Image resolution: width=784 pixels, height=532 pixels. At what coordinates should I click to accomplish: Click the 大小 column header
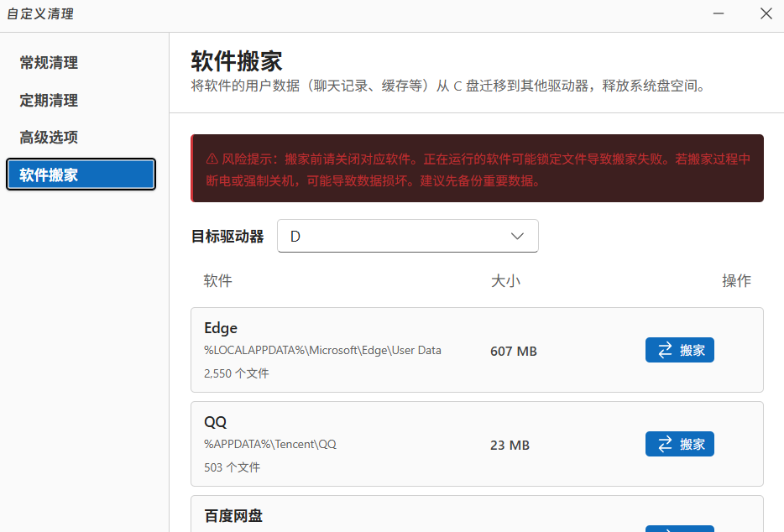(x=505, y=280)
